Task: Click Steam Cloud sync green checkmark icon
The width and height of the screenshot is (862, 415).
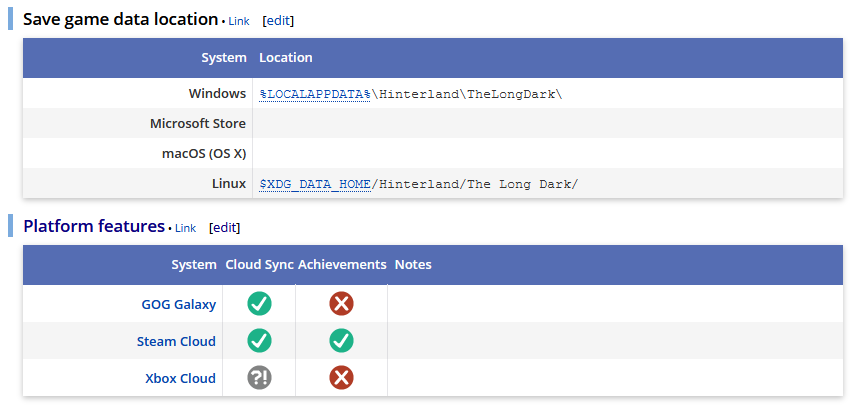Action: click(259, 341)
